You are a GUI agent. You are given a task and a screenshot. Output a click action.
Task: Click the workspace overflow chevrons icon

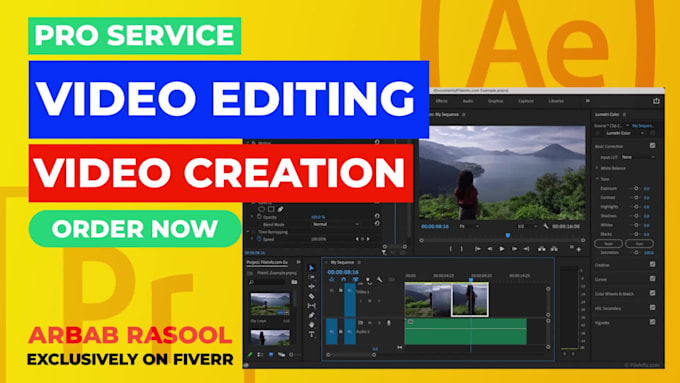point(588,101)
